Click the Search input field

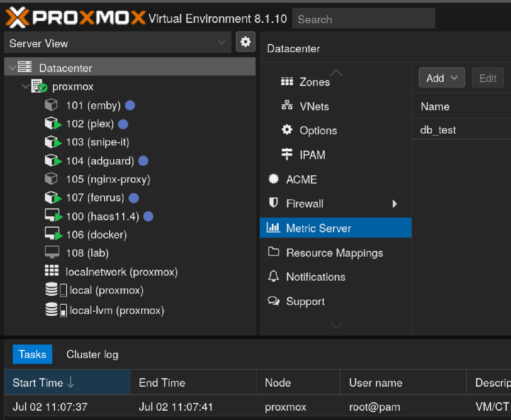point(363,18)
